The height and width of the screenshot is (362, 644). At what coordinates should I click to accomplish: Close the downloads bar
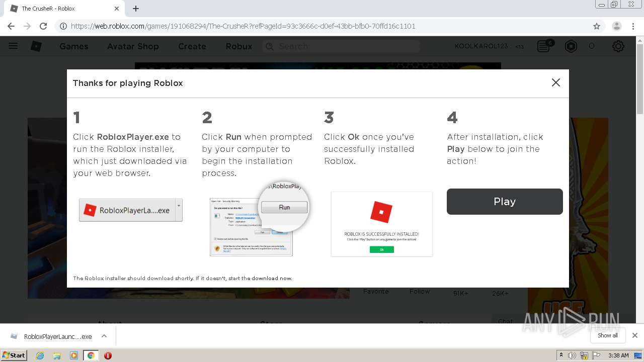pyautogui.click(x=635, y=335)
